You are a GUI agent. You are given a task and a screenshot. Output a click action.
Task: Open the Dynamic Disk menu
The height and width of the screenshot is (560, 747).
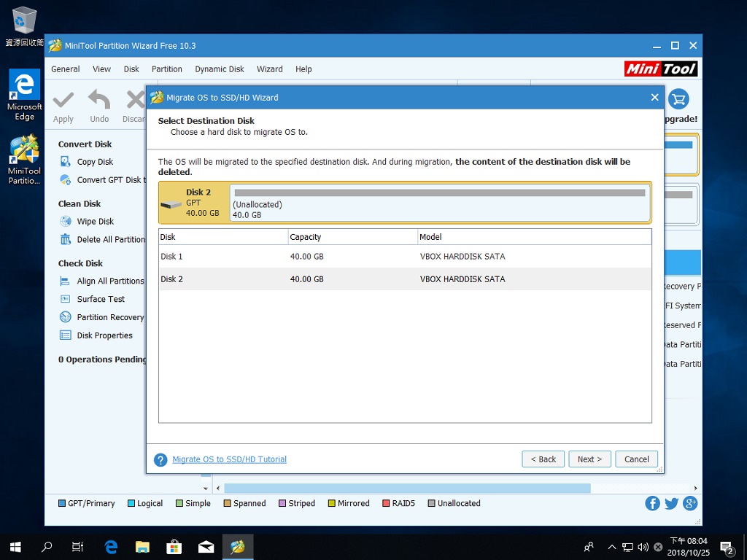point(219,69)
